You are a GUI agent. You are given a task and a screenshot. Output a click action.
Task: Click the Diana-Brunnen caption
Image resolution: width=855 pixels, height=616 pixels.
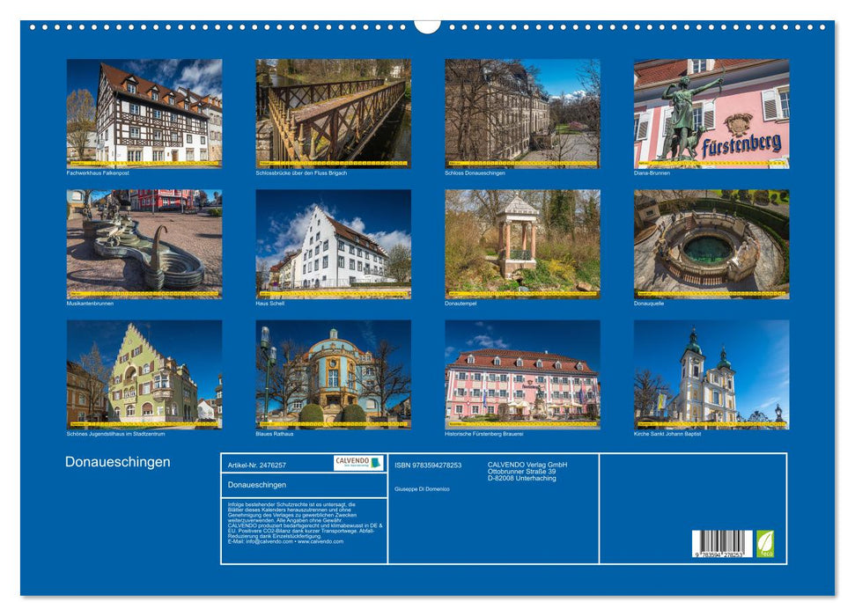[652, 172]
